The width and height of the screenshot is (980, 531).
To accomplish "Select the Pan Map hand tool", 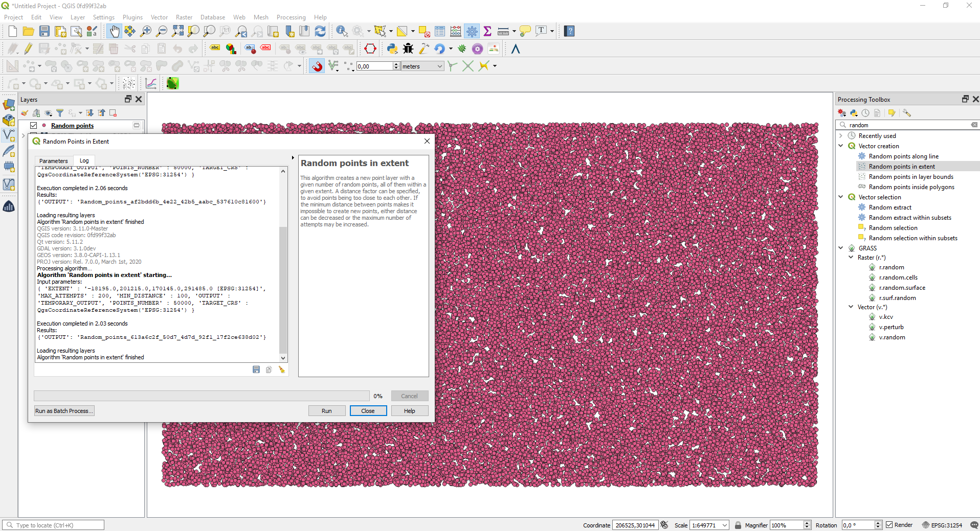I will tap(114, 31).
